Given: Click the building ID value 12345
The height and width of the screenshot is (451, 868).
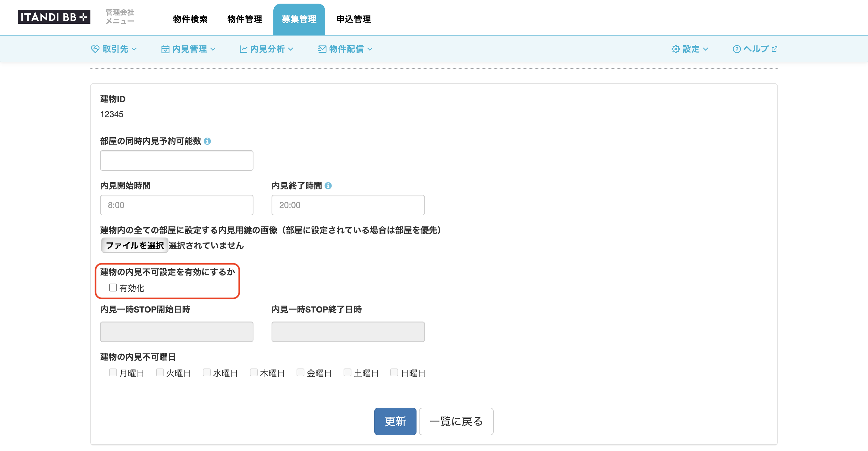Looking at the screenshot, I should pos(112,114).
